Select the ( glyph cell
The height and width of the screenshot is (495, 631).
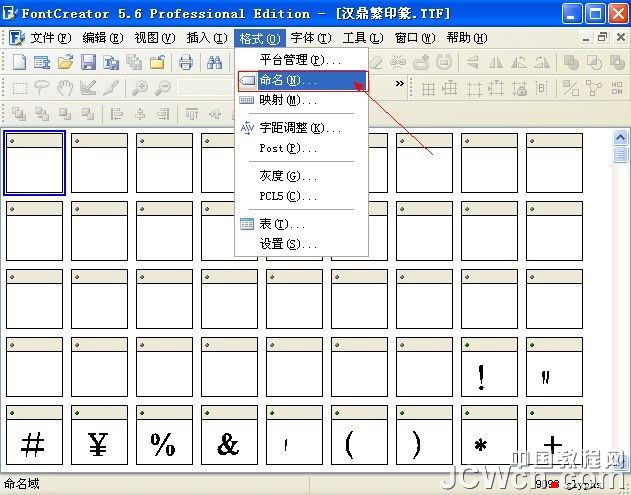(359, 435)
